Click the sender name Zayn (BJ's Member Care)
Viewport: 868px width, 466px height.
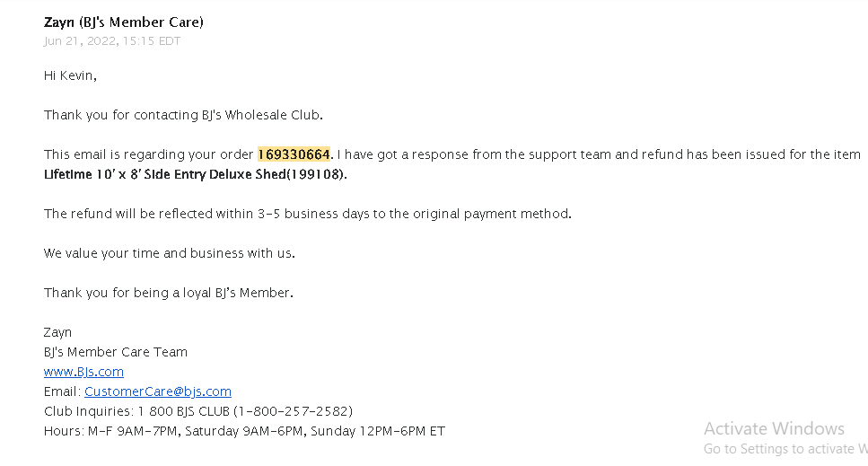124,22
